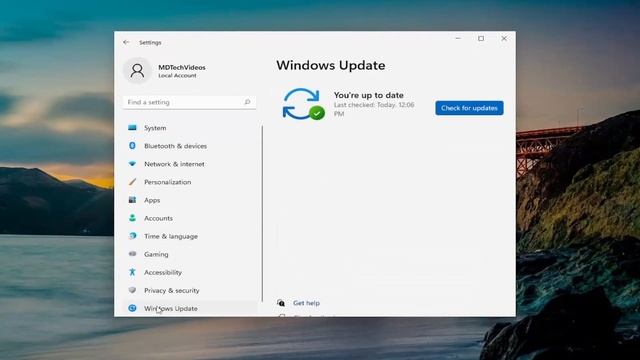Click the Gaming controller icon
The image size is (640, 360).
click(132, 254)
